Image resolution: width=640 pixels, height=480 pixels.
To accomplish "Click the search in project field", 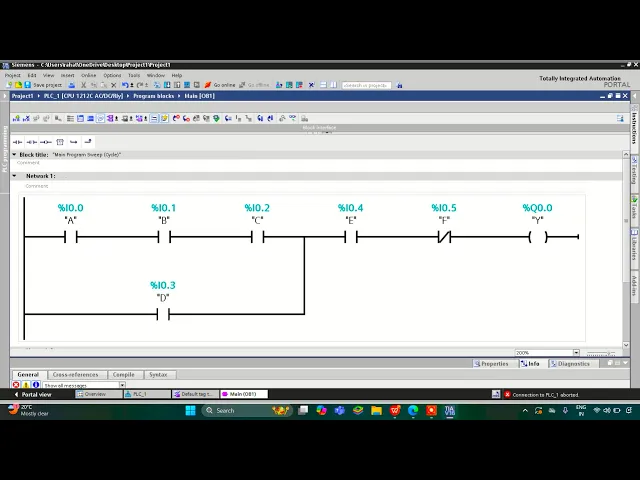I will click(367, 85).
